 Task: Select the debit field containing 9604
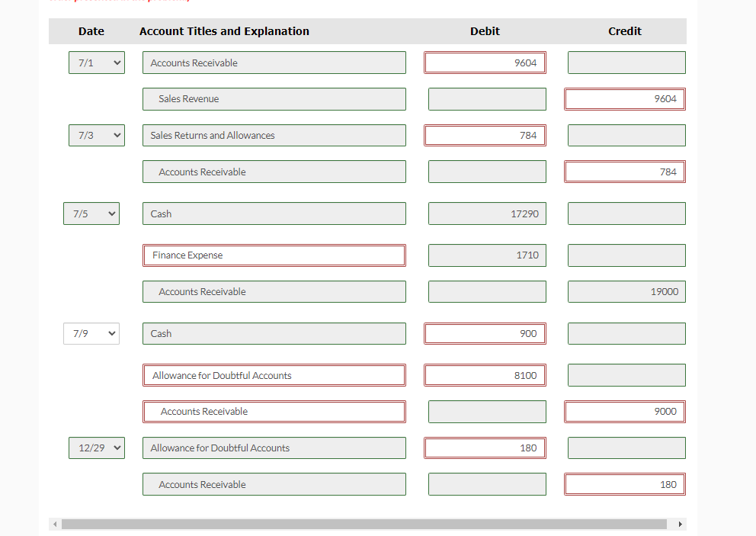pos(485,63)
